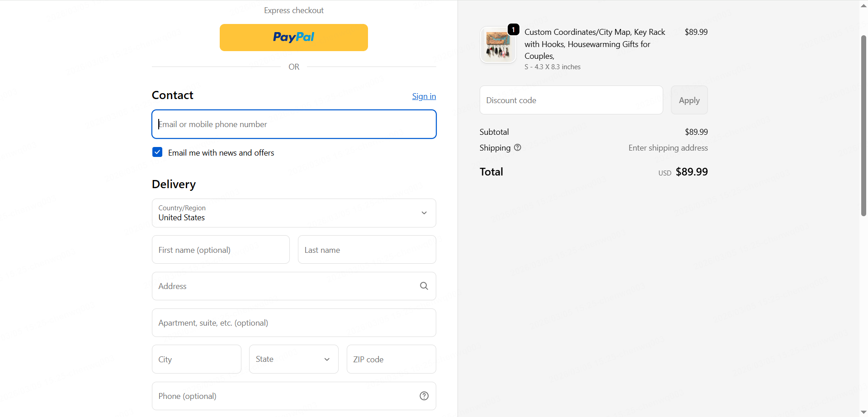
Task: Click the shipping info question mark icon
Action: [x=518, y=147]
